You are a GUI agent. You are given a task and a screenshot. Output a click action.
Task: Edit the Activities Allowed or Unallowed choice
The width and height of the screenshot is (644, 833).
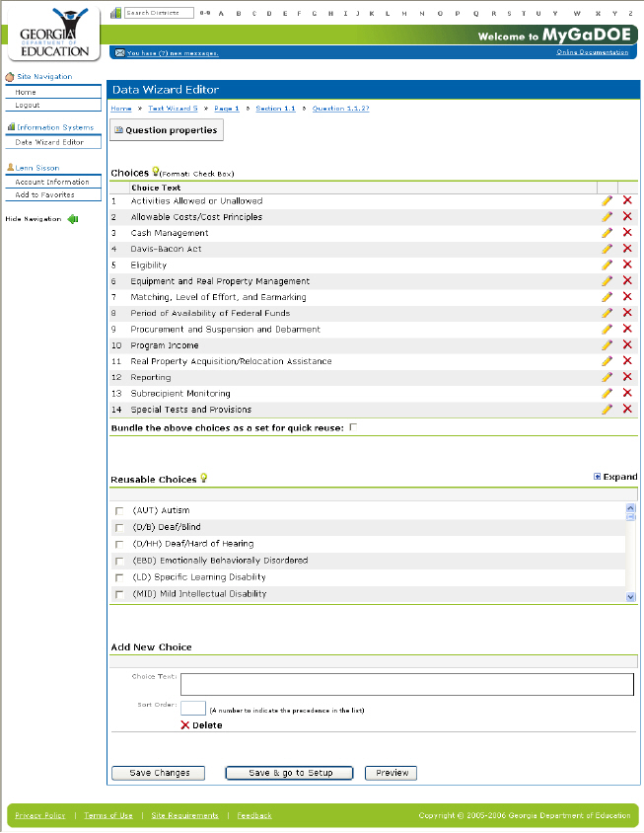[x=607, y=200]
